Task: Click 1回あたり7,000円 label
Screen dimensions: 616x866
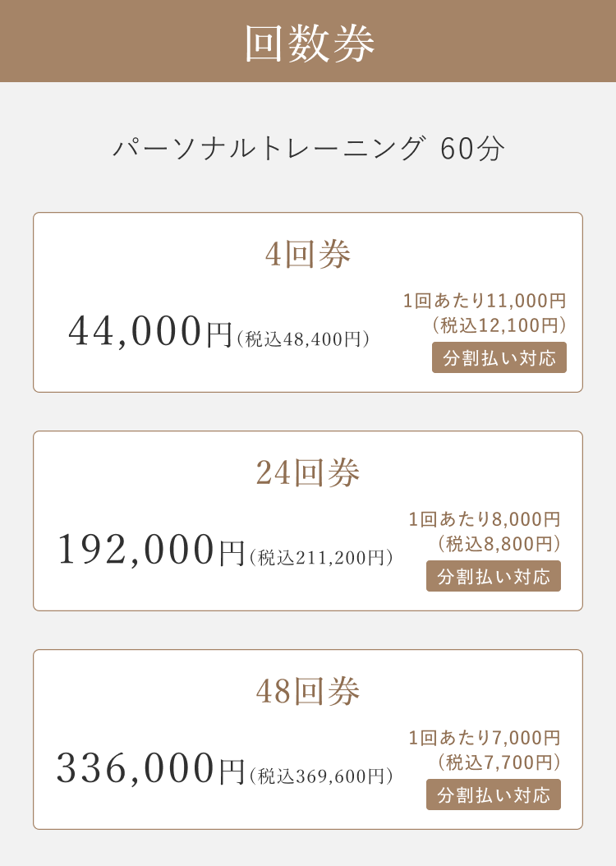Action: tap(485, 738)
